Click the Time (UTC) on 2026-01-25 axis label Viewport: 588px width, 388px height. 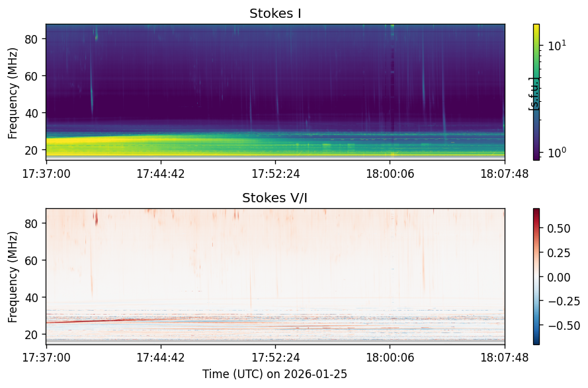point(275,373)
